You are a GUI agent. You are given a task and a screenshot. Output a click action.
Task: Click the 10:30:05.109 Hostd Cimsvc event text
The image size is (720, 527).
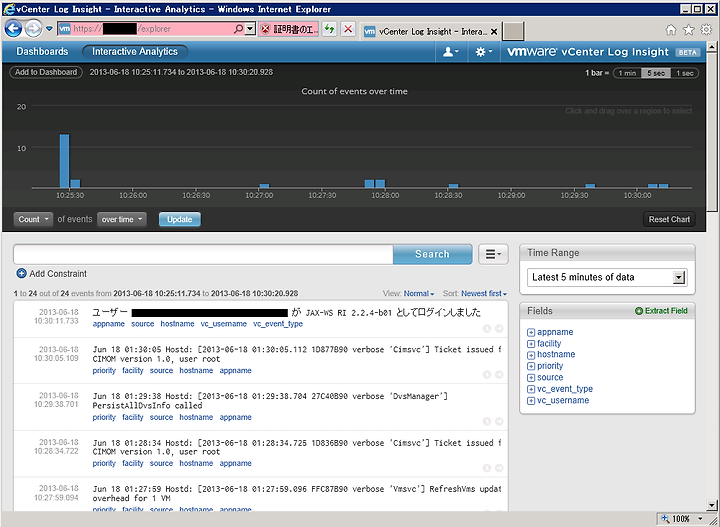click(x=297, y=354)
